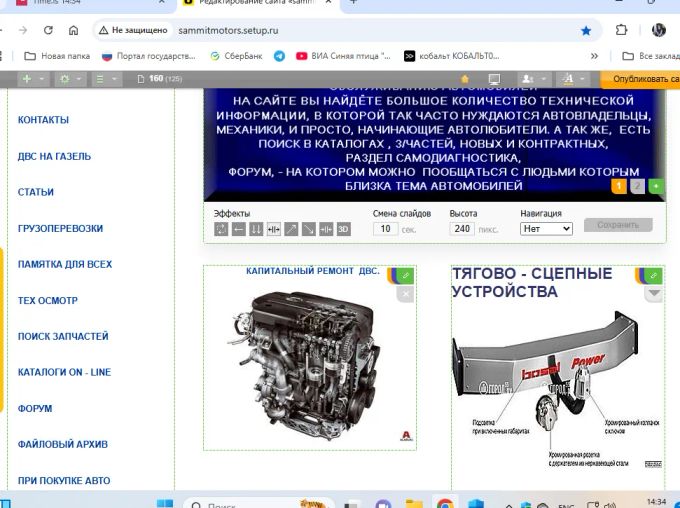Click the Опубликовать сайт button
This screenshot has height=508, width=680.
pyautogui.click(x=640, y=79)
